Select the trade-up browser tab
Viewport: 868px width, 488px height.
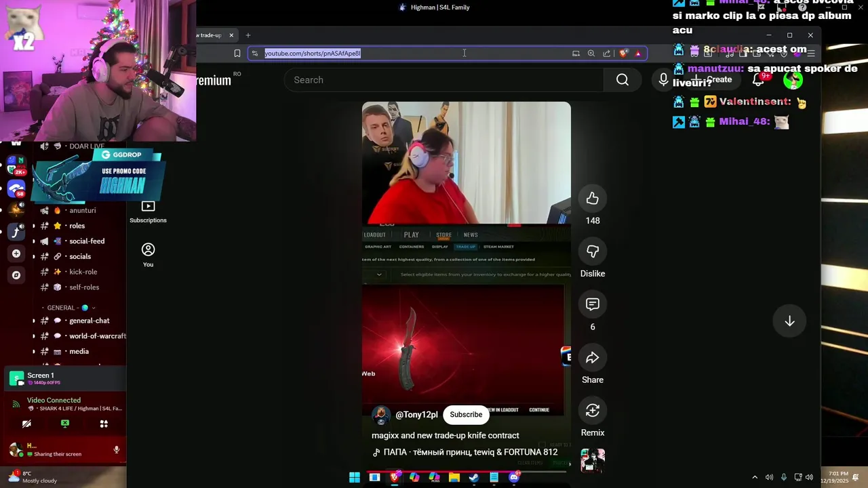click(210, 35)
